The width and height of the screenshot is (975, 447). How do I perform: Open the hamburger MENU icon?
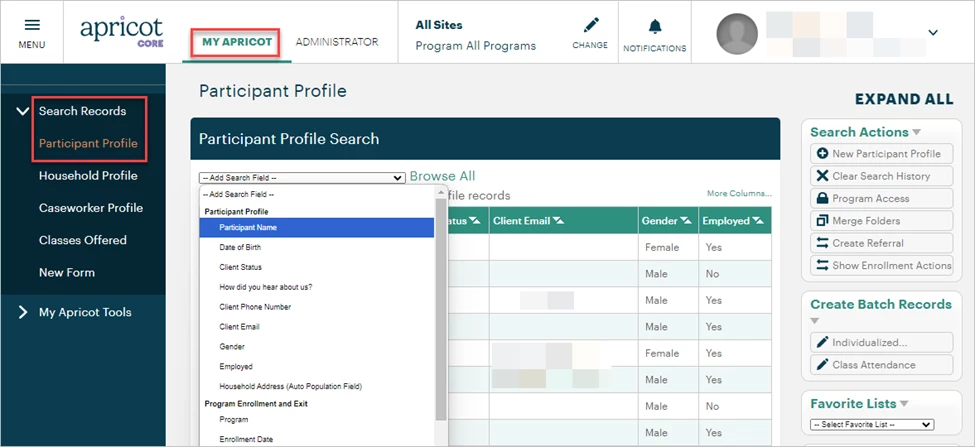[32, 25]
